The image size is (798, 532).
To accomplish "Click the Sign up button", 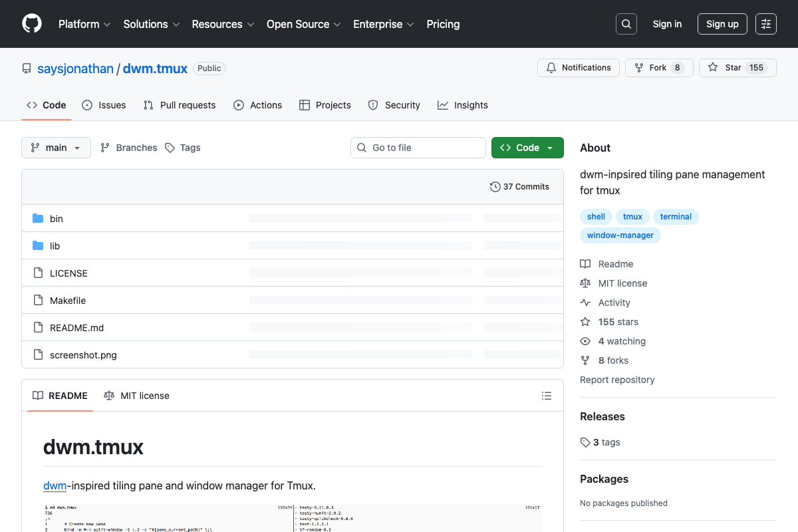I will tap(722, 24).
